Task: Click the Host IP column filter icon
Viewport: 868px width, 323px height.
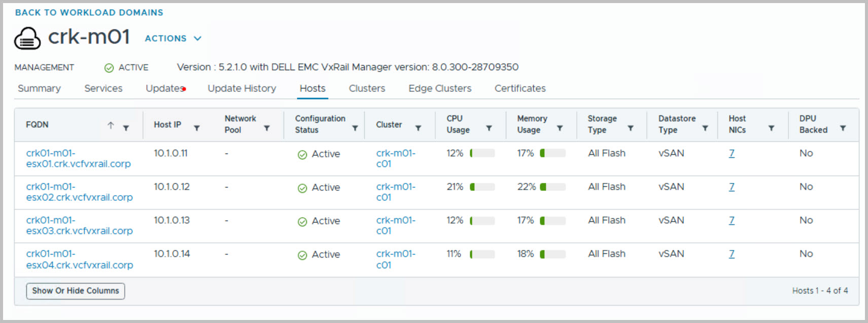Action: (197, 128)
